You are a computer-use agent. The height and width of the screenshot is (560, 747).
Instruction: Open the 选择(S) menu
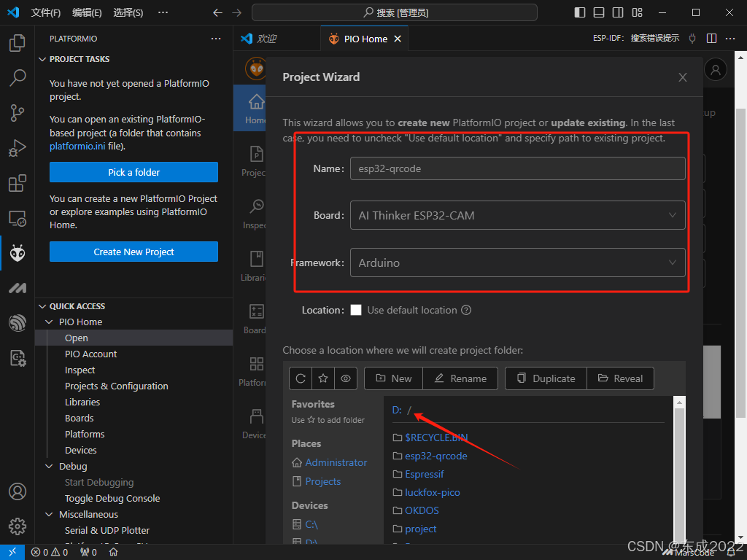128,12
